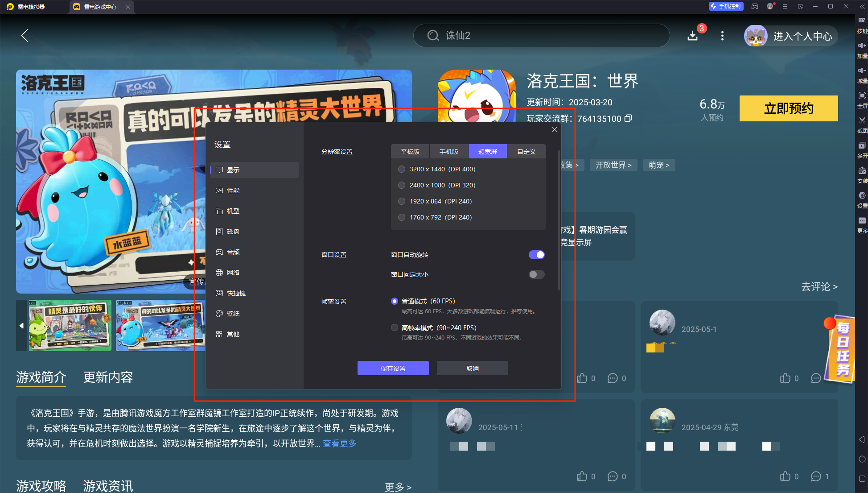
Task: Click inside the 诛仙2 search field
Action: click(x=541, y=35)
